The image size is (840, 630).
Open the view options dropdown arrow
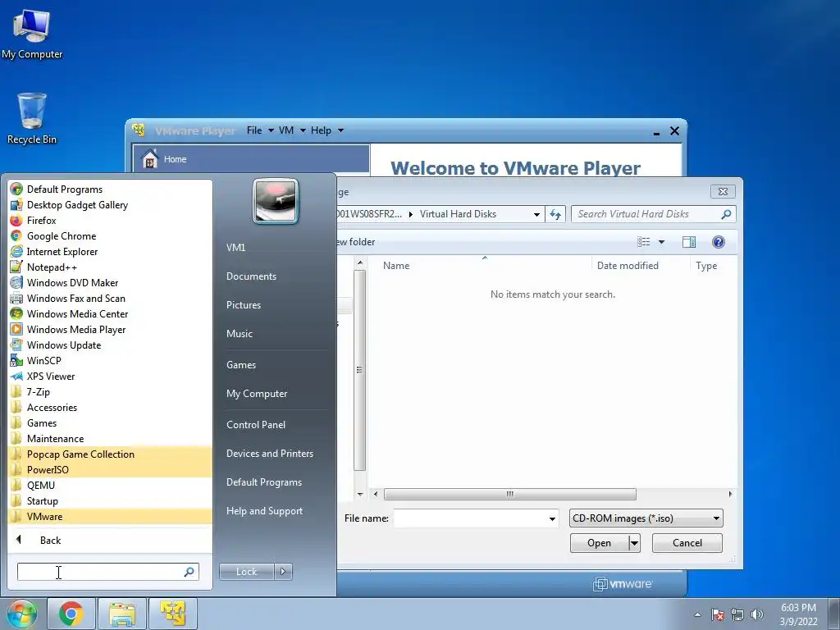662,242
